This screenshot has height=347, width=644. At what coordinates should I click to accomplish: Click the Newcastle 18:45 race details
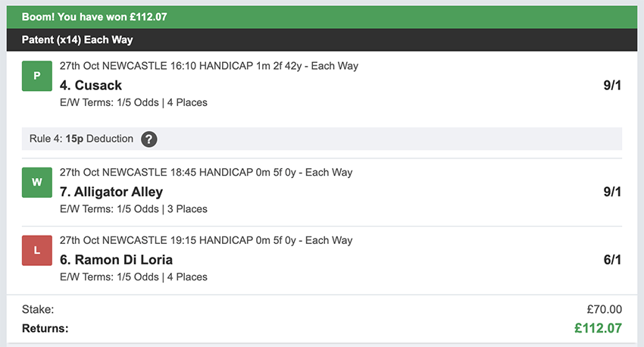tap(205, 173)
